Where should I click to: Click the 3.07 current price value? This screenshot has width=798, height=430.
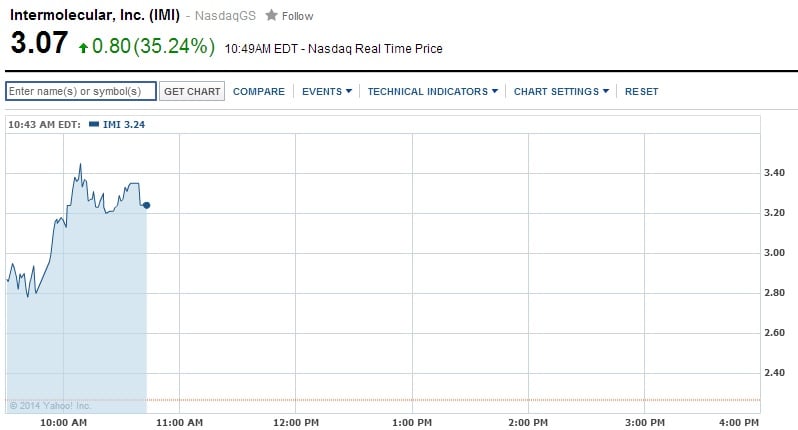tap(39, 45)
